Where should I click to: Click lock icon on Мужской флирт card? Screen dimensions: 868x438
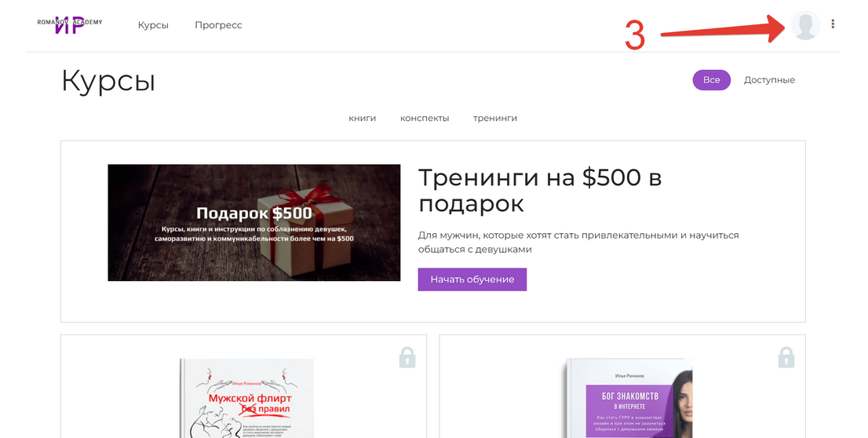coord(407,358)
